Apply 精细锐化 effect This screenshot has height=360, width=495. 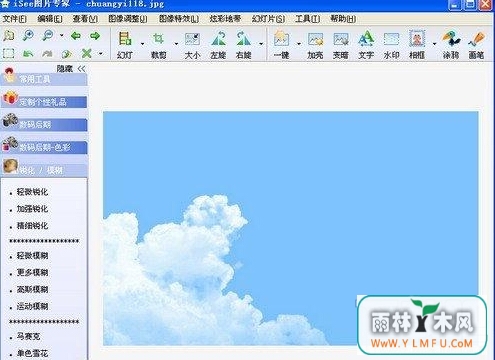[32, 226]
